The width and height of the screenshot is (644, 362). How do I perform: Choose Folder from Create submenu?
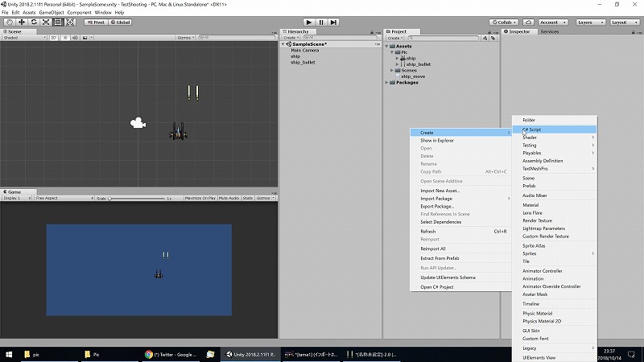click(555, 120)
